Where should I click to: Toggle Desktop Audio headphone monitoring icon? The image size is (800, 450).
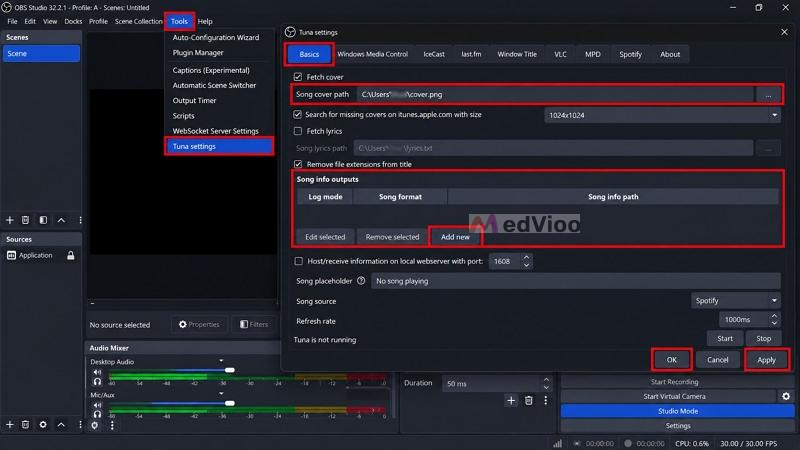(97, 381)
